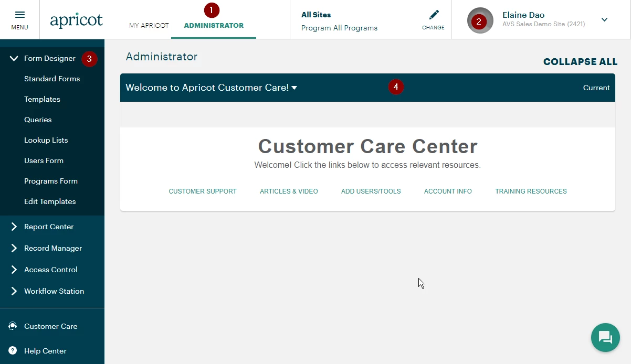Click the Form Designer label
Screen dimensions: 631x364
point(50,58)
